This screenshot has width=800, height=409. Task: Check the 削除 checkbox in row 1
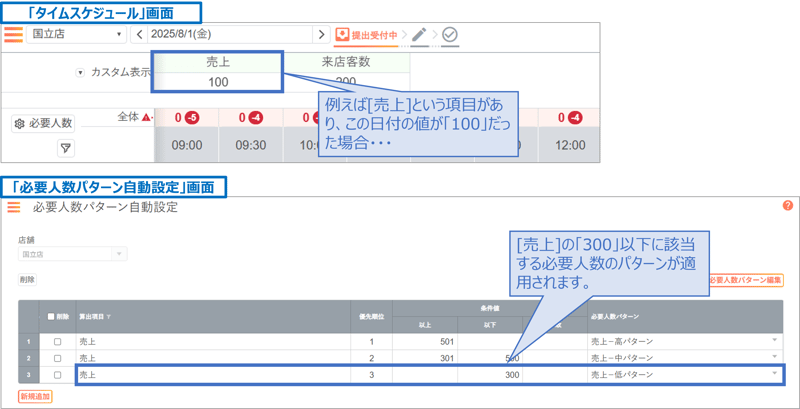(57, 342)
